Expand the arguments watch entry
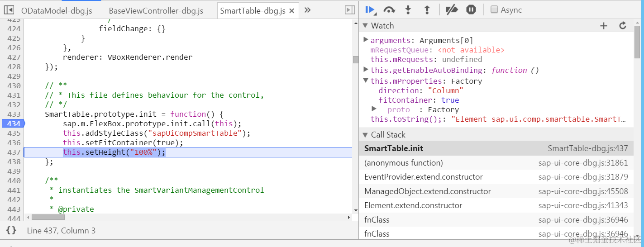The image size is (644, 247). (x=366, y=40)
